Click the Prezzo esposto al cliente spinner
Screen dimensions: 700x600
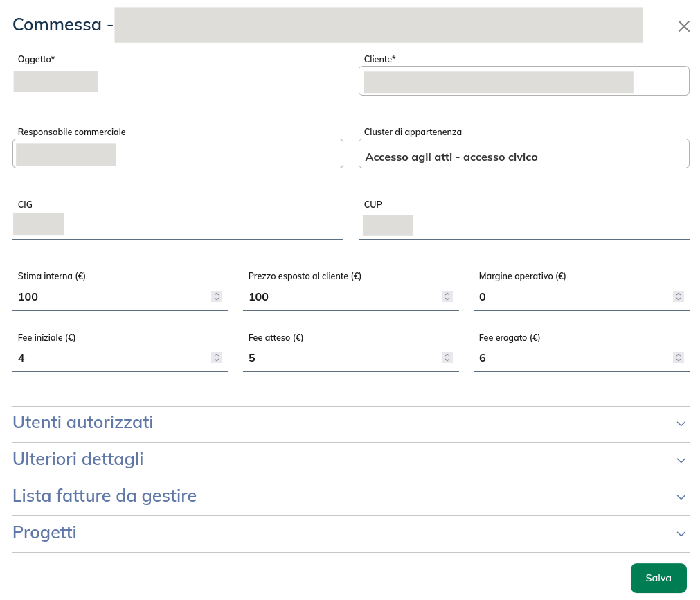tap(447, 297)
